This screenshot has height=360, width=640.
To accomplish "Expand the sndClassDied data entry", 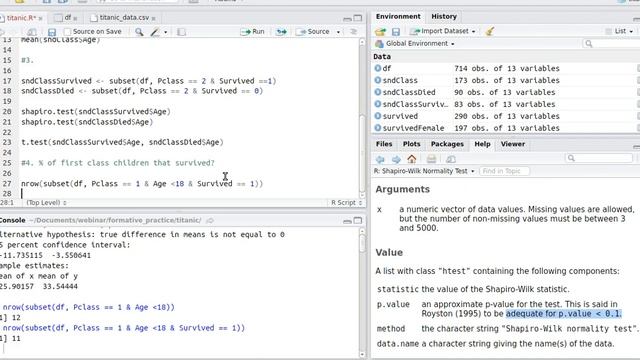I will [x=378, y=92].
